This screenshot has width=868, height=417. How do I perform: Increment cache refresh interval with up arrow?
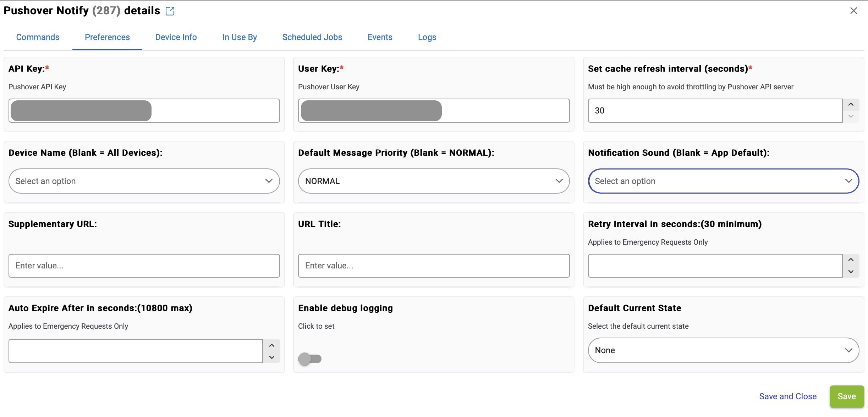851,104
